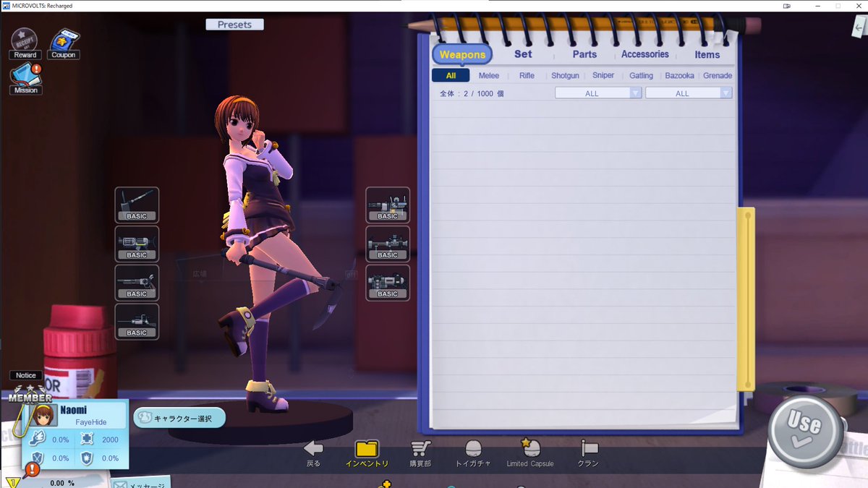This screenshot has width=868, height=488.
Task: Click the 0.00 % experience value
Action: [x=61, y=483]
